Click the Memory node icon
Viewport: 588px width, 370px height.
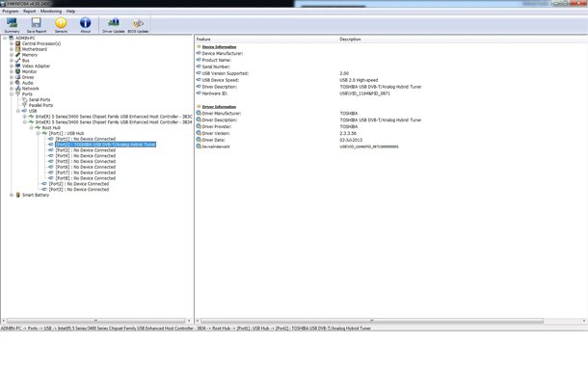tap(17, 55)
